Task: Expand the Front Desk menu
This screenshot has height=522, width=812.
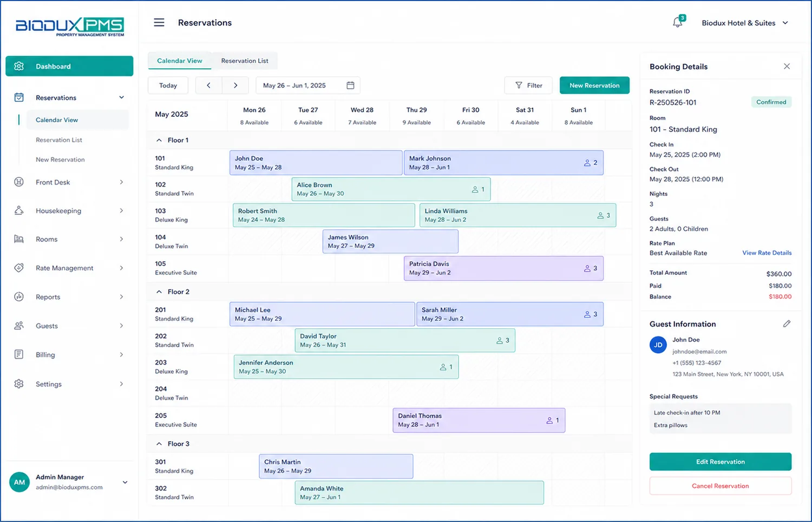Action: 121,182
